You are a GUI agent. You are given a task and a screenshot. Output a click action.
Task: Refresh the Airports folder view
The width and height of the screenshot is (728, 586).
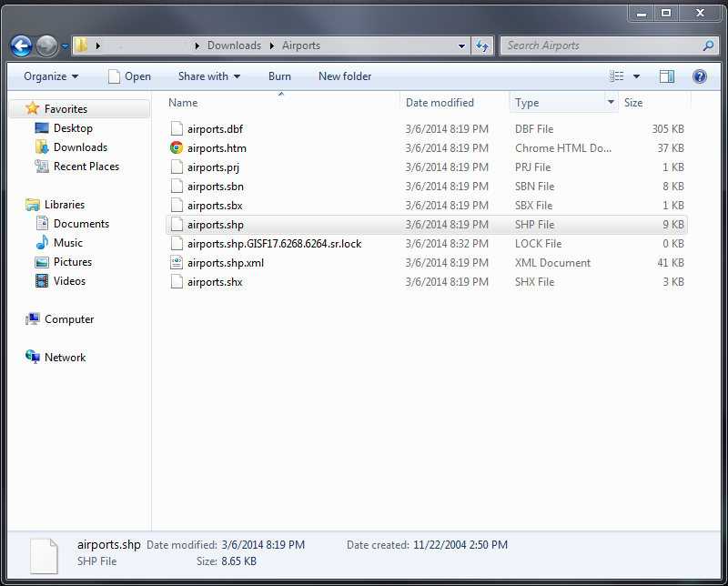[x=482, y=45]
